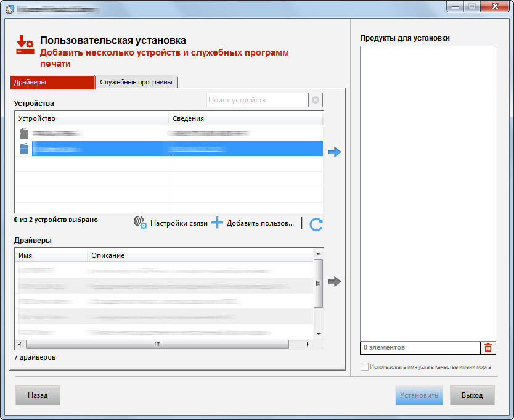Click the Настройки связи gear icon

pos(140,223)
